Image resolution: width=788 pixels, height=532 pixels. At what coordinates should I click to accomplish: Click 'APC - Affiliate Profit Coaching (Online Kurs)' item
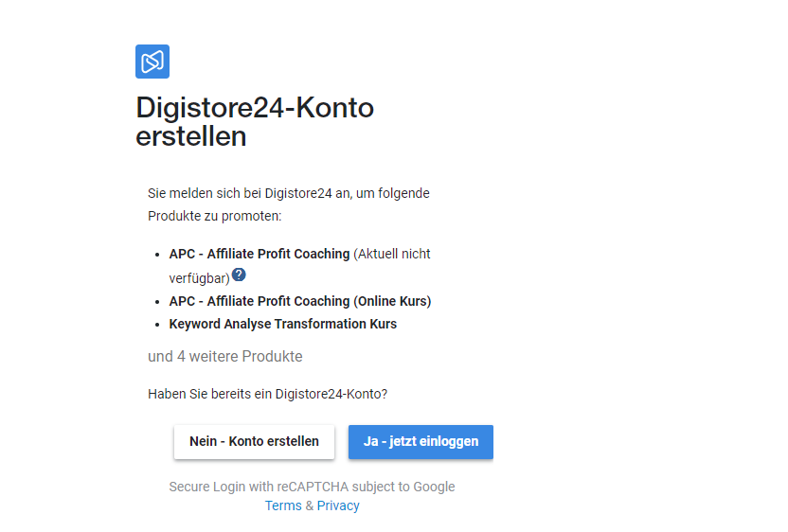point(300,301)
